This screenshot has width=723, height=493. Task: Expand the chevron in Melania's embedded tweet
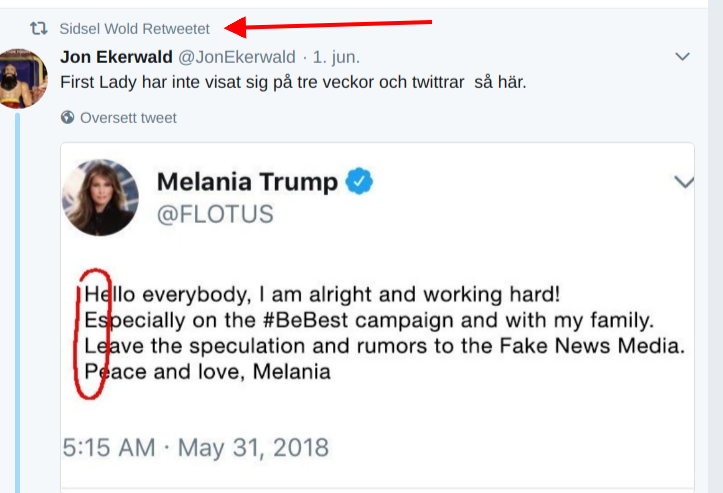tap(684, 182)
